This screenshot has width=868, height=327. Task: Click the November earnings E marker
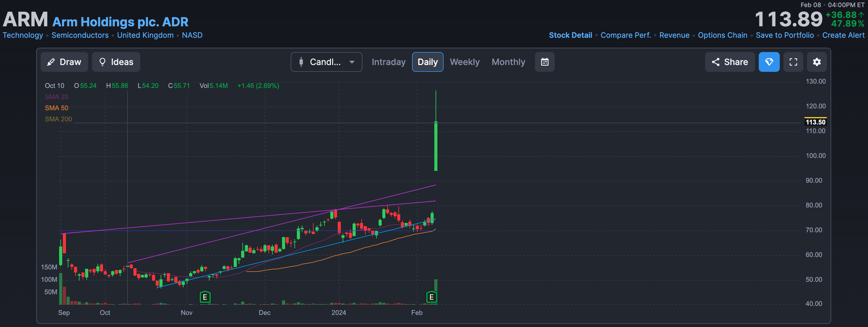205,297
